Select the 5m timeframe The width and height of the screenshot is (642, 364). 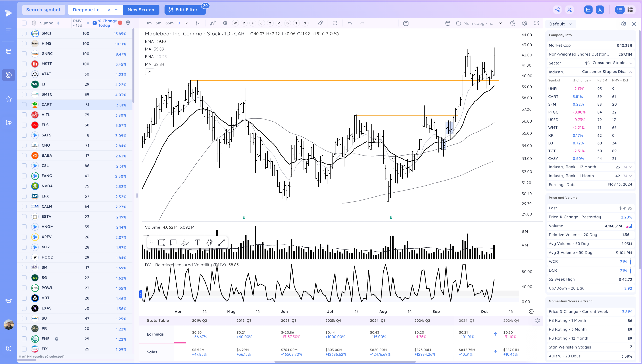point(158,23)
